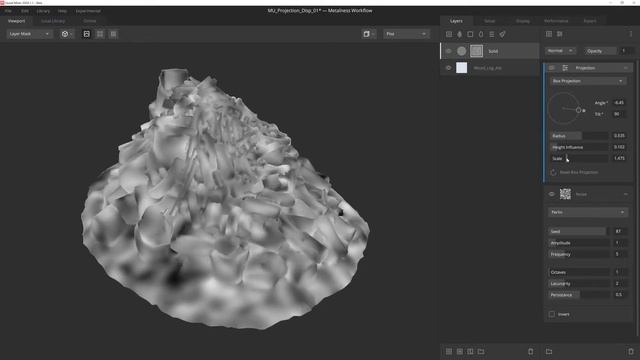Click the split-view icon in bottom layers bar
This screenshot has height=360, width=640.
coord(470,351)
